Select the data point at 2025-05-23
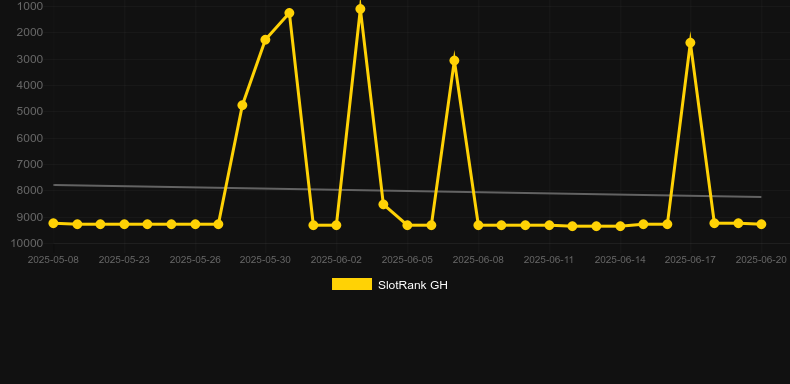 (x=124, y=224)
